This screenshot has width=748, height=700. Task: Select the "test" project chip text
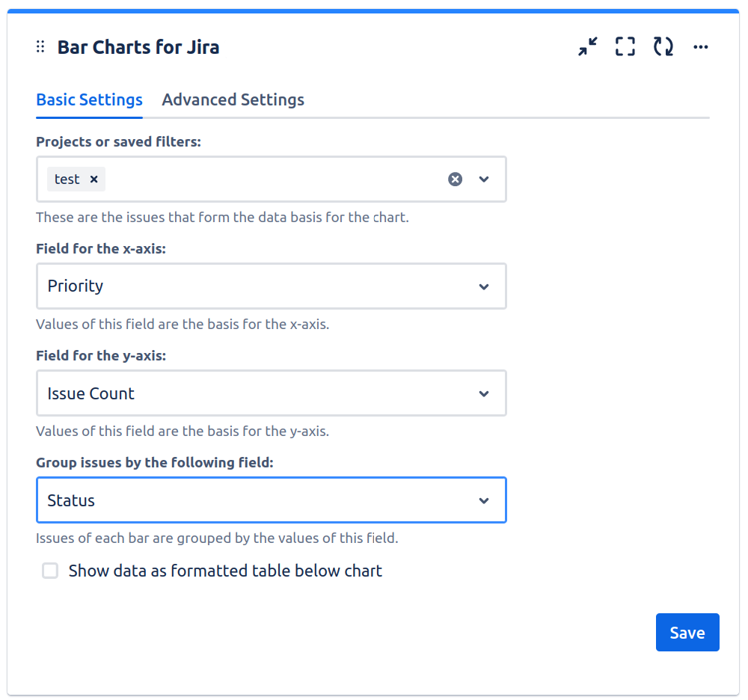click(67, 179)
